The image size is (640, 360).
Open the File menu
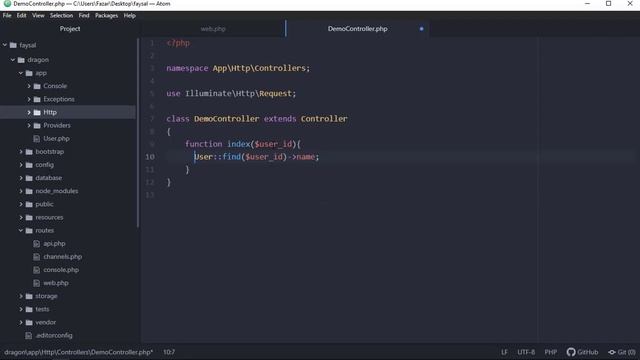tap(7, 16)
